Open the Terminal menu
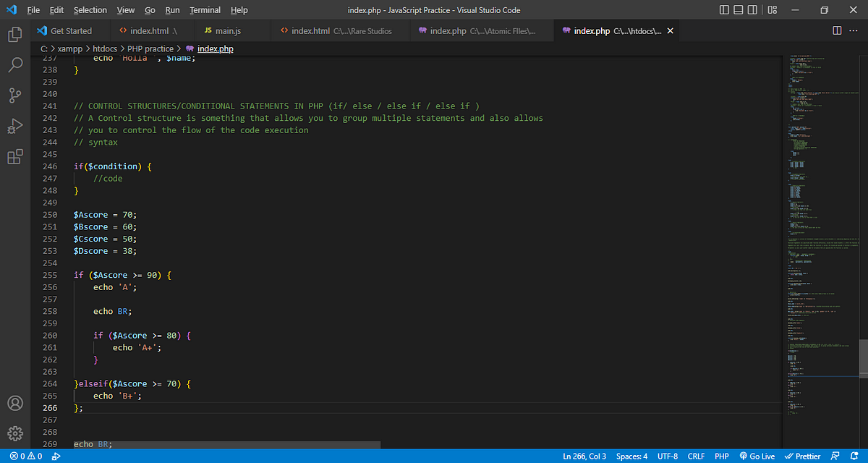This screenshot has height=463, width=868. [x=205, y=10]
